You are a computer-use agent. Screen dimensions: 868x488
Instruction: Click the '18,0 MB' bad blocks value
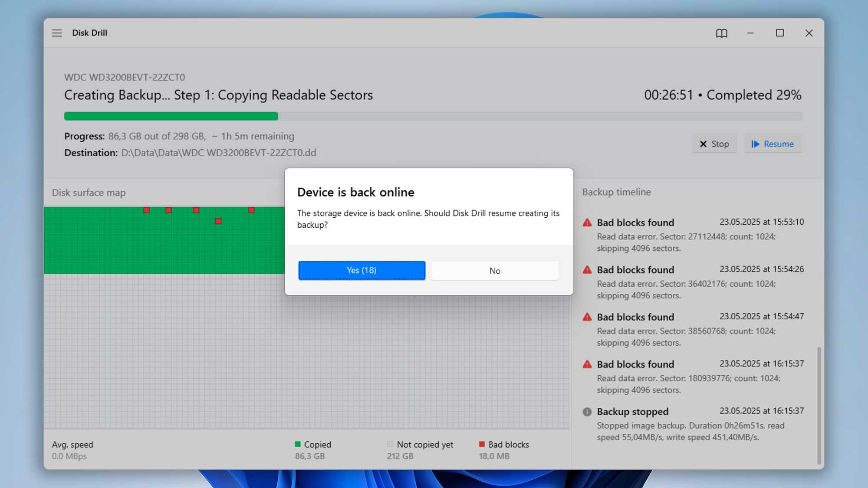(x=494, y=456)
